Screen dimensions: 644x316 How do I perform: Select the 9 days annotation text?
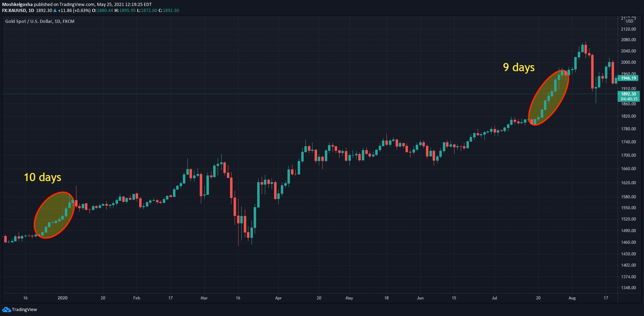pyautogui.click(x=519, y=67)
